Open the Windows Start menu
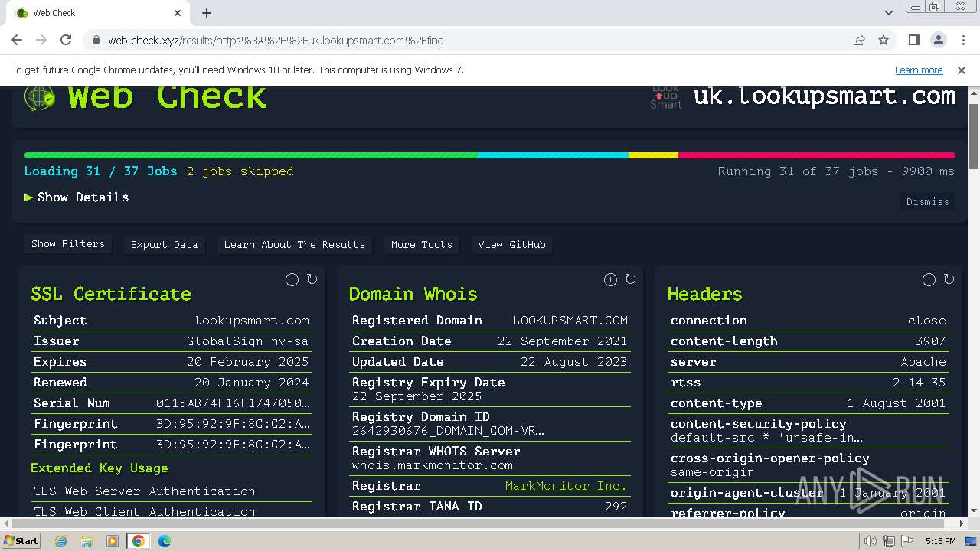The image size is (980, 551). (x=21, y=541)
